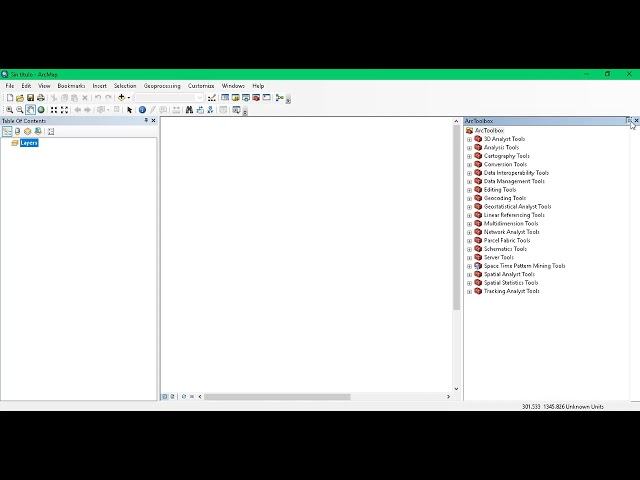Viewport: 640px width, 480px height.
Task: Toggle List By Source view
Action: pos(17,131)
